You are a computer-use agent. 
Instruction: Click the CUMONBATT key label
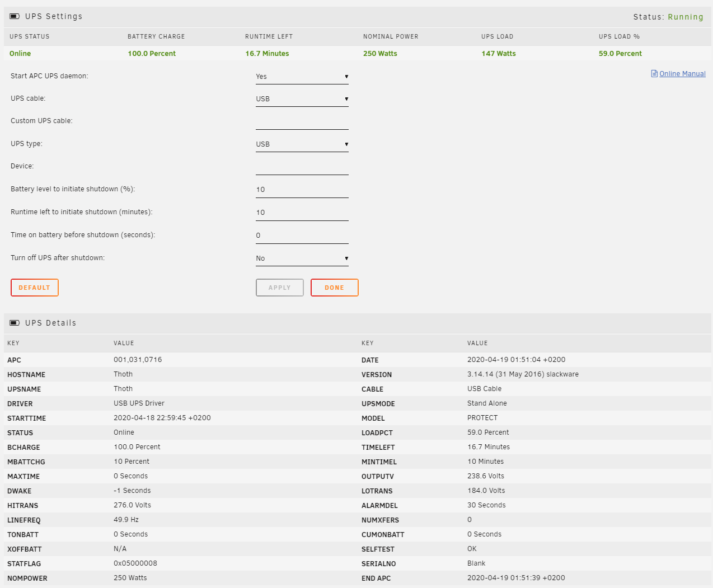click(383, 535)
